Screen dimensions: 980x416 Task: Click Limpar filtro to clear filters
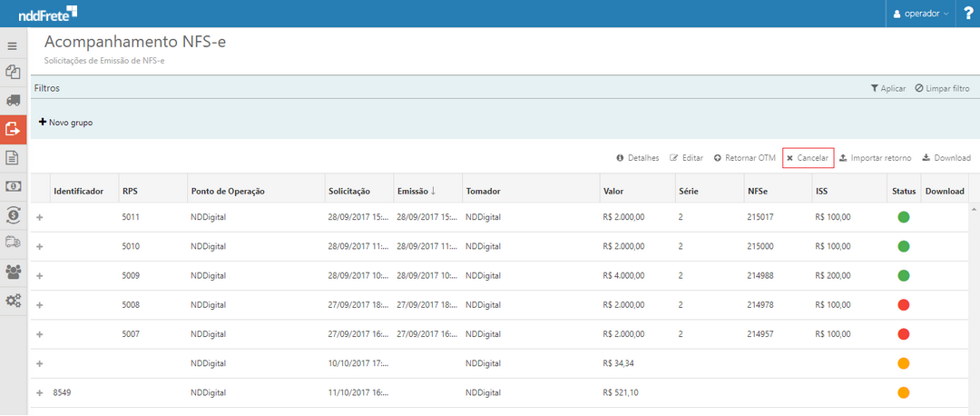[x=942, y=88]
